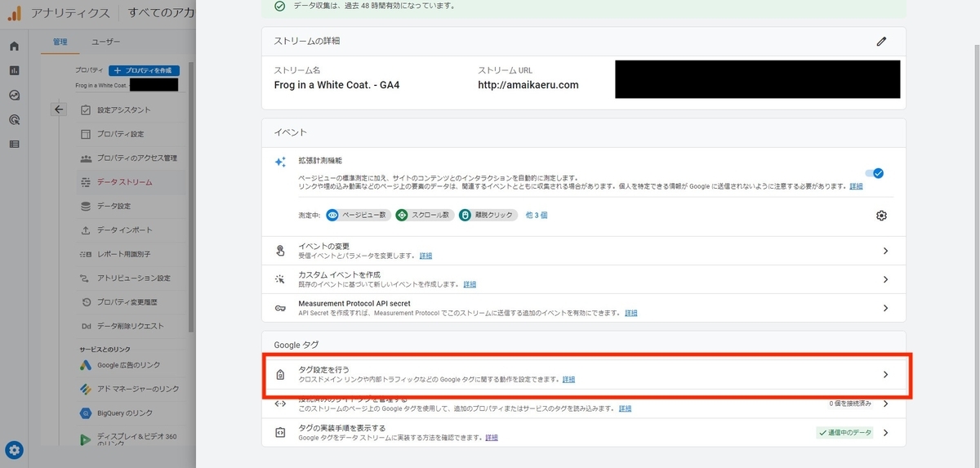Click the stream URL http://amaikaeru.com
The width and height of the screenshot is (980, 468).
pos(528,85)
